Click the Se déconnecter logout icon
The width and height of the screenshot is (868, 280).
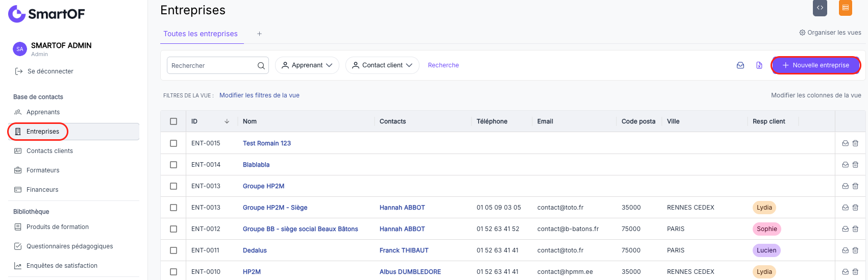click(19, 71)
